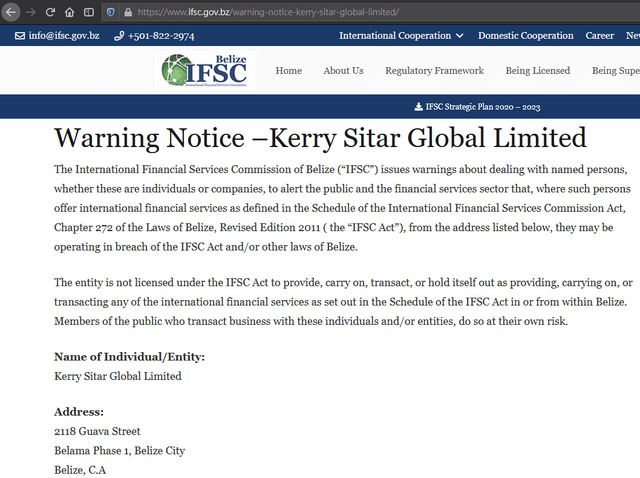The height and width of the screenshot is (478, 640).
Task: Expand the International Cooperation dropdown
Action: click(x=401, y=36)
